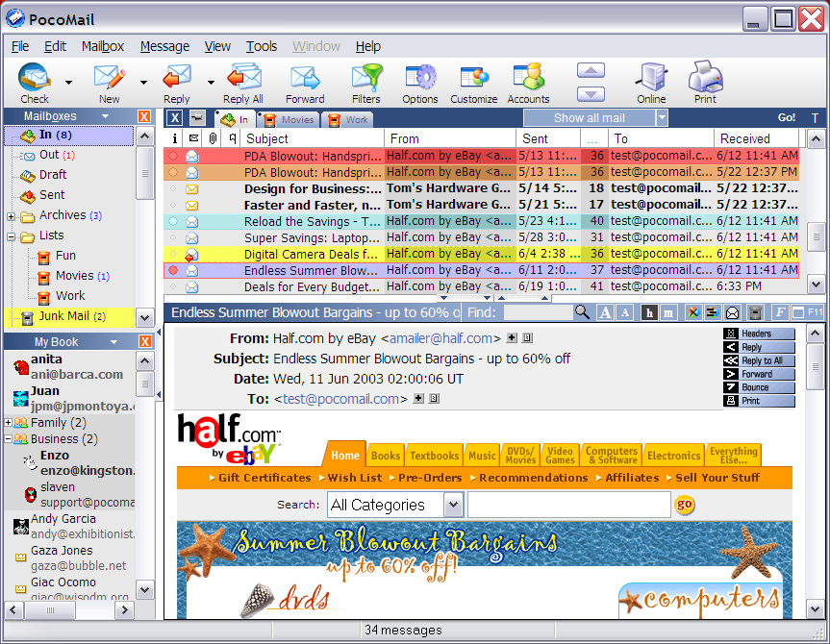Image resolution: width=830 pixels, height=644 pixels.
Task: Click the preview pane vertical scrollbar thumb
Action: 816,366
